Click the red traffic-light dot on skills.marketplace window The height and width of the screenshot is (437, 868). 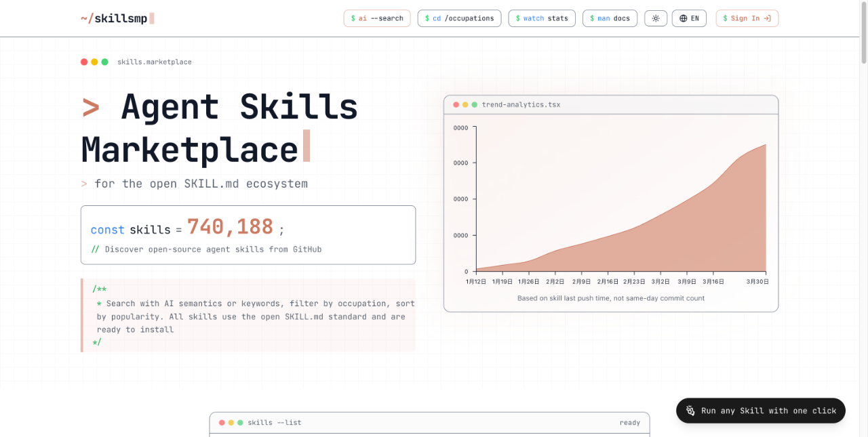pos(83,61)
